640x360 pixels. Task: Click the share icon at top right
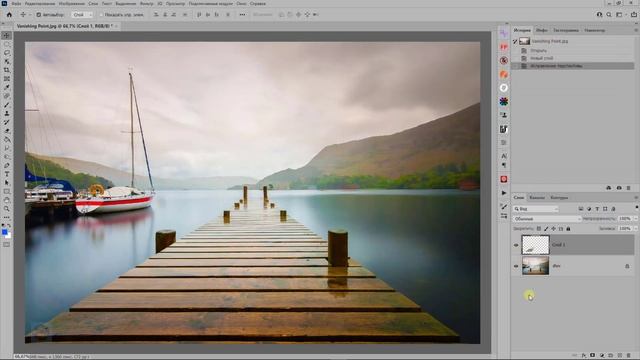(x=634, y=15)
